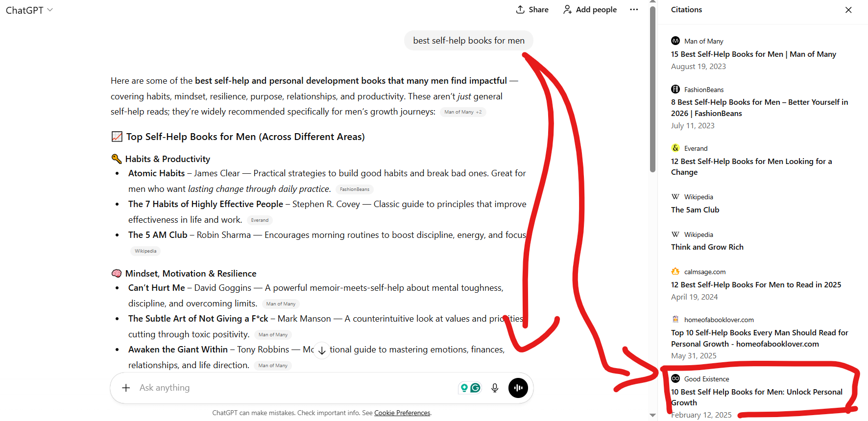The width and height of the screenshot is (868, 421).
Task: Click the 'Awaken the Giant Within' book title
Action: [x=178, y=350]
